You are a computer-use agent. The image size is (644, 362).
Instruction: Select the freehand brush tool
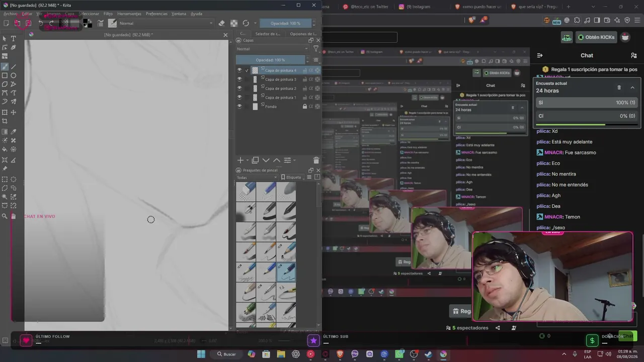(5, 66)
